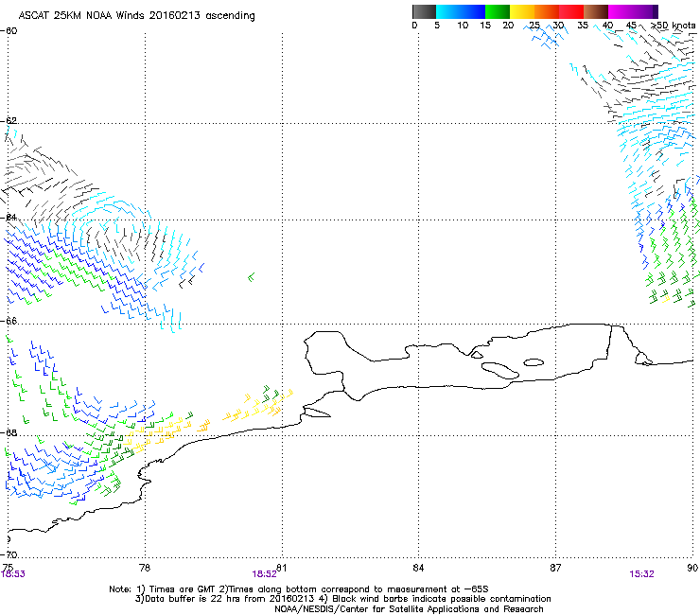Click the brown 35-40 knots legend swatch
Viewport: 700px width, 615px height.
click(x=596, y=11)
